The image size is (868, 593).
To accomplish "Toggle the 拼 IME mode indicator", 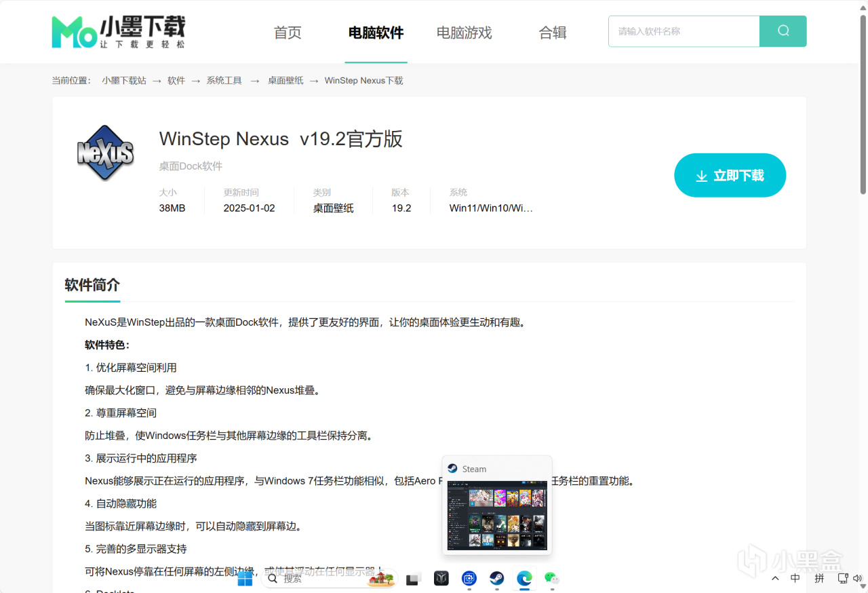I will click(819, 579).
